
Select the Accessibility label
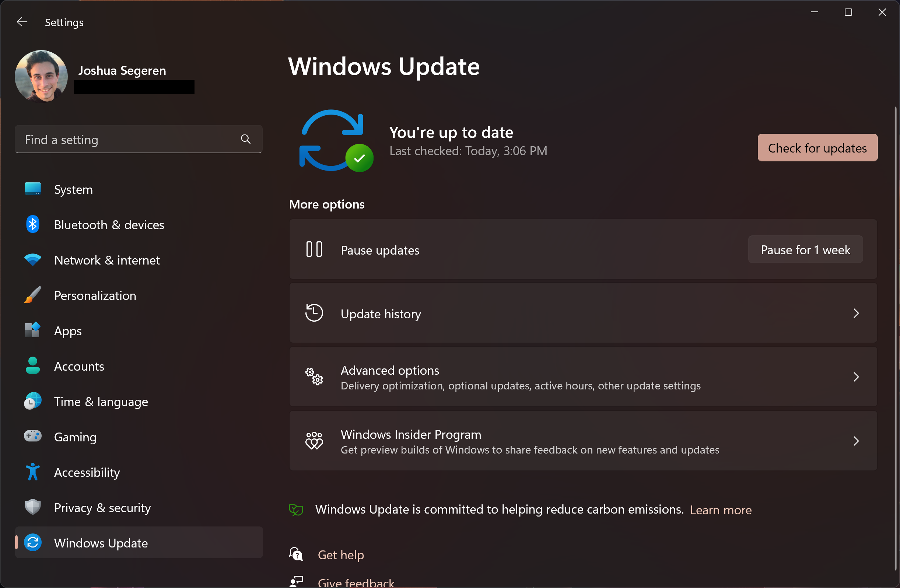[x=87, y=472]
